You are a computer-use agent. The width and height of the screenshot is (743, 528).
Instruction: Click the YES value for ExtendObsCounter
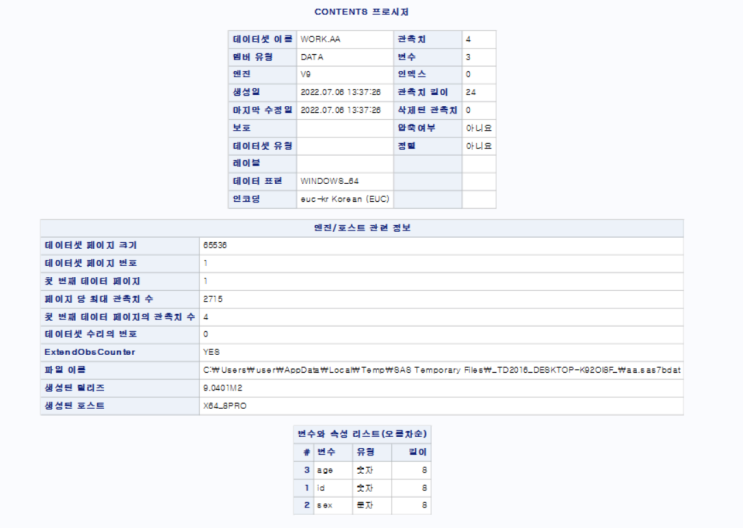(x=211, y=352)
